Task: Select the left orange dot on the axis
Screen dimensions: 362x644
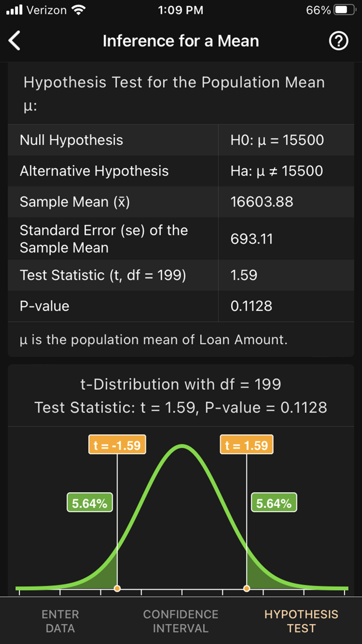Action: [x=117, y=588]
